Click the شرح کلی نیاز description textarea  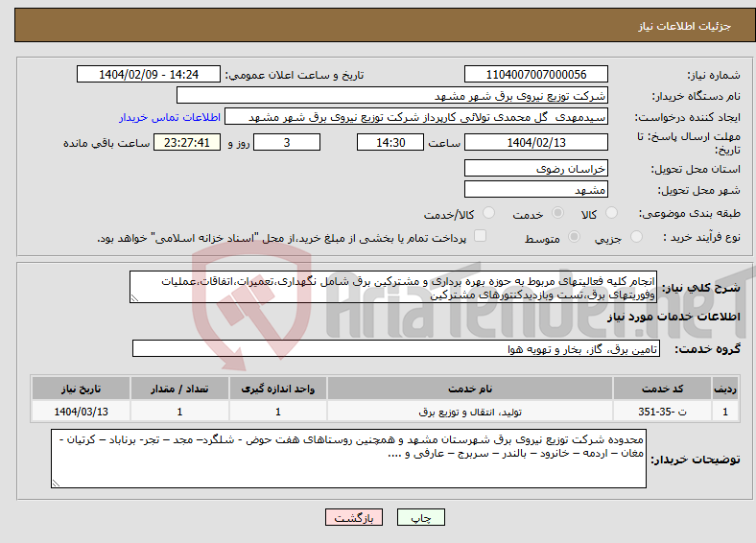pyautogui.click(x=393, y=287)
